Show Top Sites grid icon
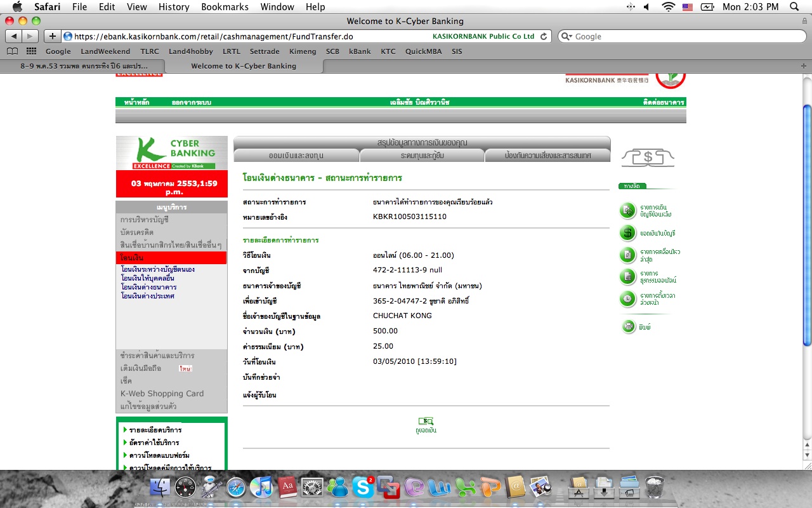 [31, 51]
